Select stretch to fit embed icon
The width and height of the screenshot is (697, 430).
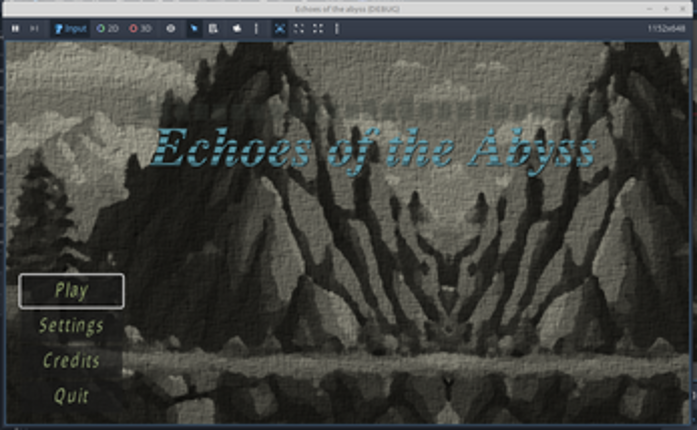coord(318,28)
